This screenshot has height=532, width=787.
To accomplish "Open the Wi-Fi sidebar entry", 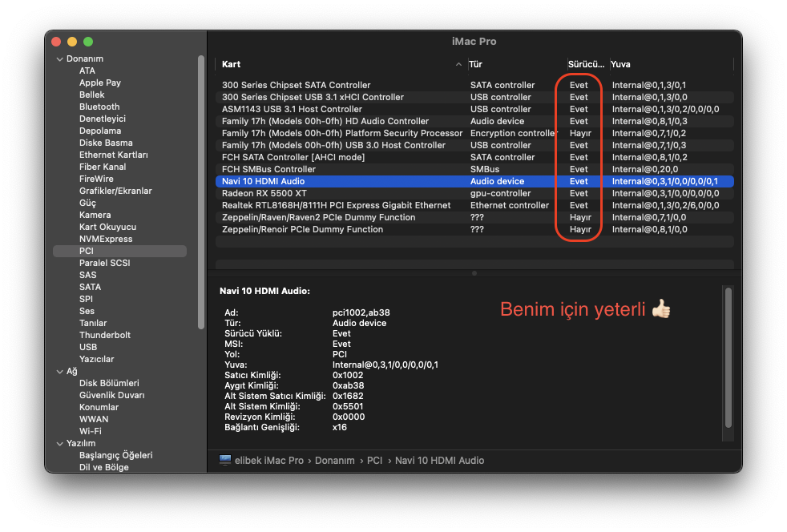I will (90, 431).
